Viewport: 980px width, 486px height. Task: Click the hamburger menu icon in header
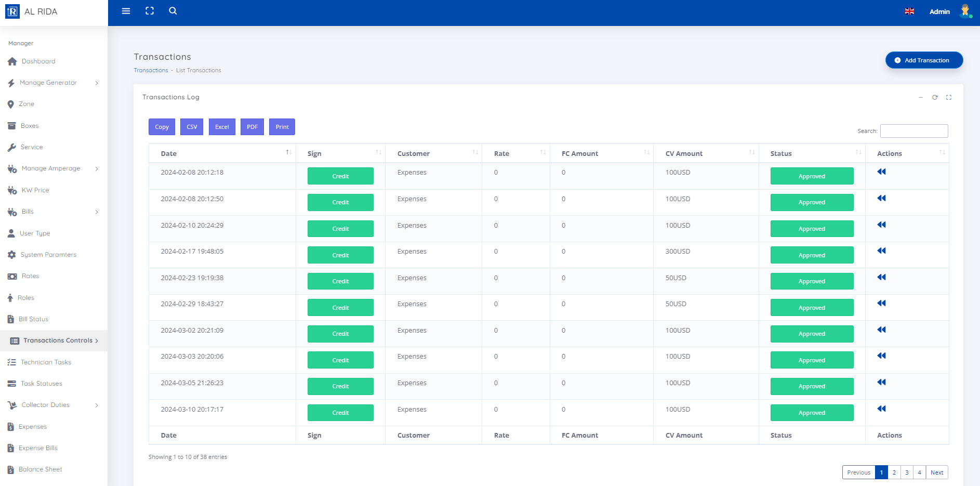(x=126, y=11)
